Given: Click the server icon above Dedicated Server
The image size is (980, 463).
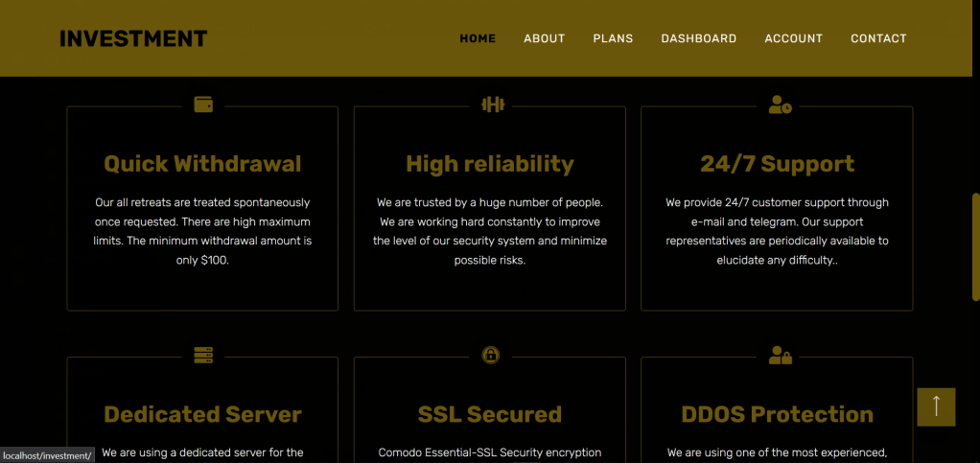Looking at the screenshot, I should (x=203, y=356).
